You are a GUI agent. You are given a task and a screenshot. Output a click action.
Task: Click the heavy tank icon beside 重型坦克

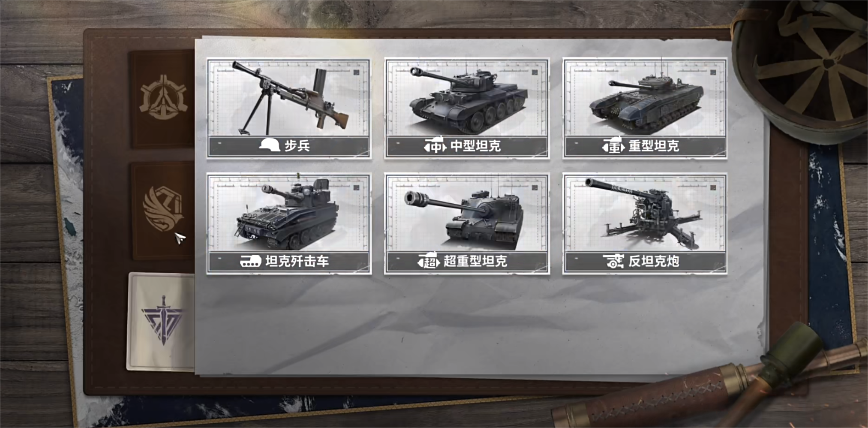click(613, 146)
